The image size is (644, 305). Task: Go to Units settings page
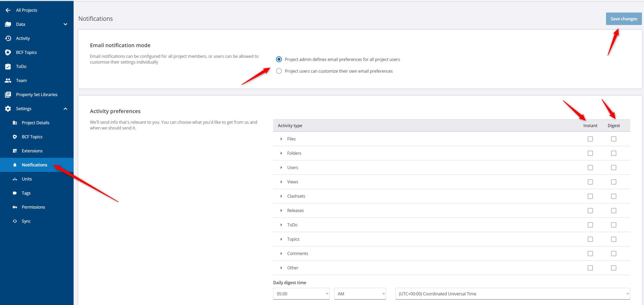[27, 179]
